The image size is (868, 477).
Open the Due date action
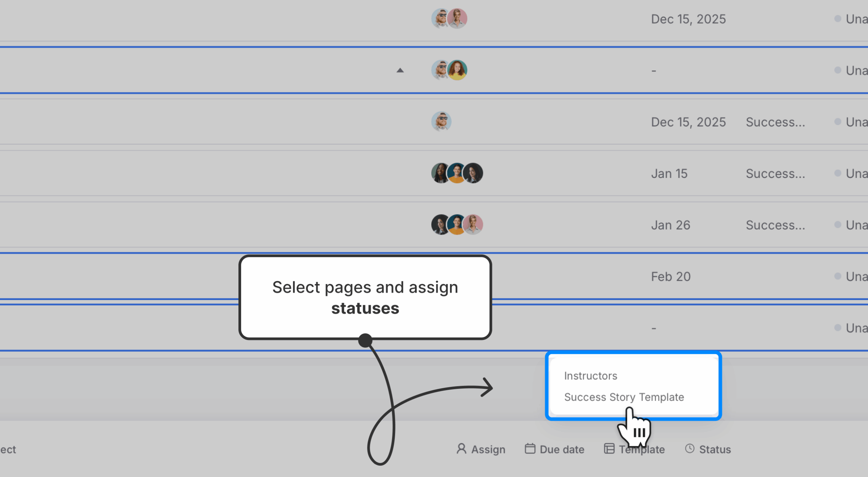point(554,449)
